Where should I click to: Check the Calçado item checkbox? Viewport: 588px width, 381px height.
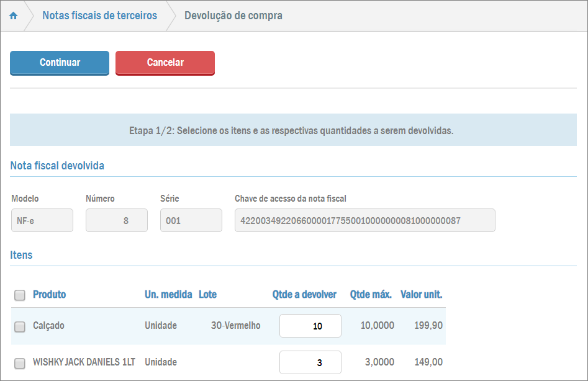20,326
